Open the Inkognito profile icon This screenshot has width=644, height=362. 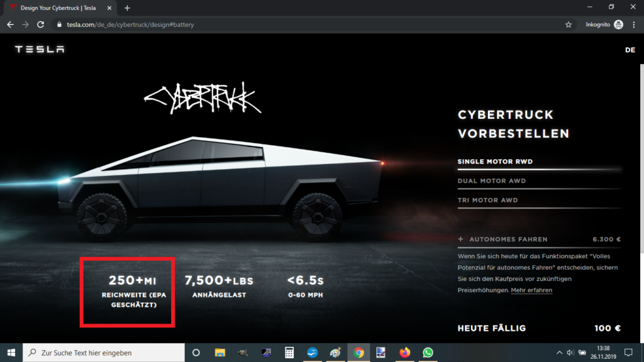(619, 25)
